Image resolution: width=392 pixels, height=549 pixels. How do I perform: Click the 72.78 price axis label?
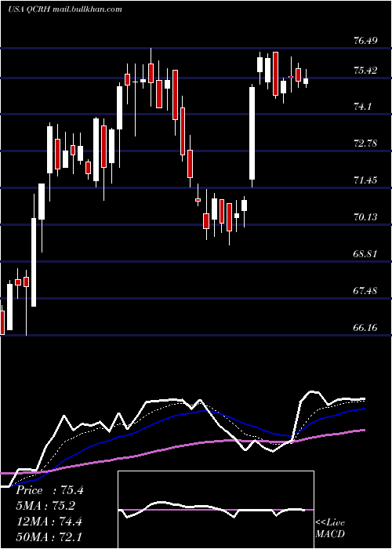click(365, 144)
